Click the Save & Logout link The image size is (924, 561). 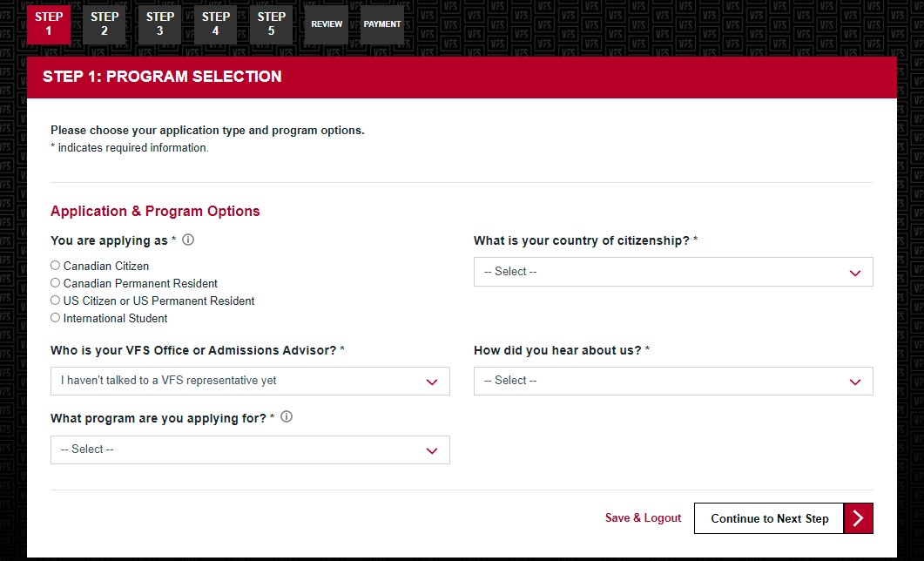pyautogui.click(x=643, y=518)
